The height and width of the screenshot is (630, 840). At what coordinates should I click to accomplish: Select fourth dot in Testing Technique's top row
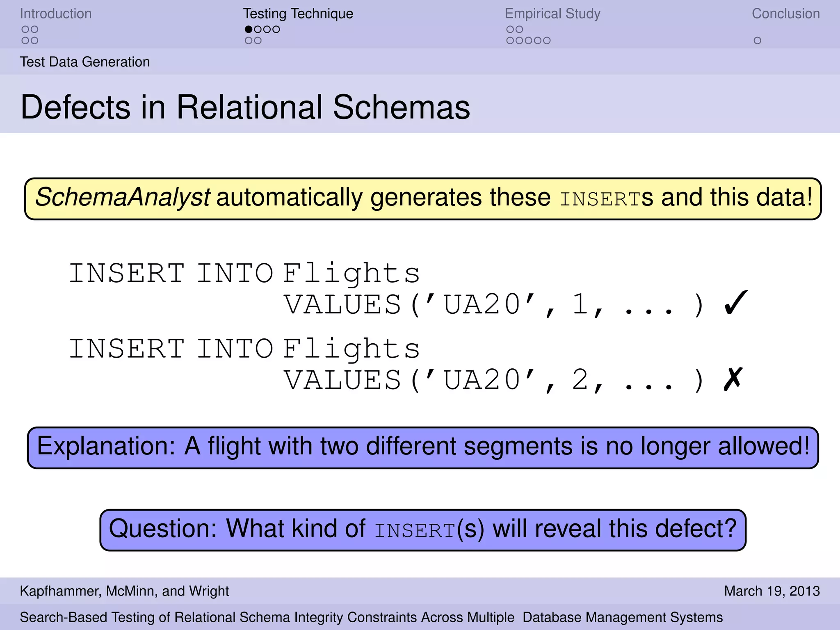pos(276,30)
